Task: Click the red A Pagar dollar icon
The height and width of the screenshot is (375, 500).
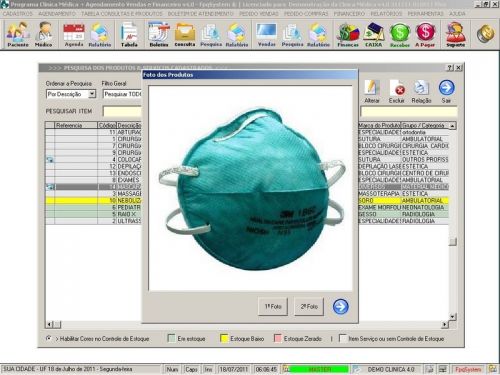Action: click(425, 34)
